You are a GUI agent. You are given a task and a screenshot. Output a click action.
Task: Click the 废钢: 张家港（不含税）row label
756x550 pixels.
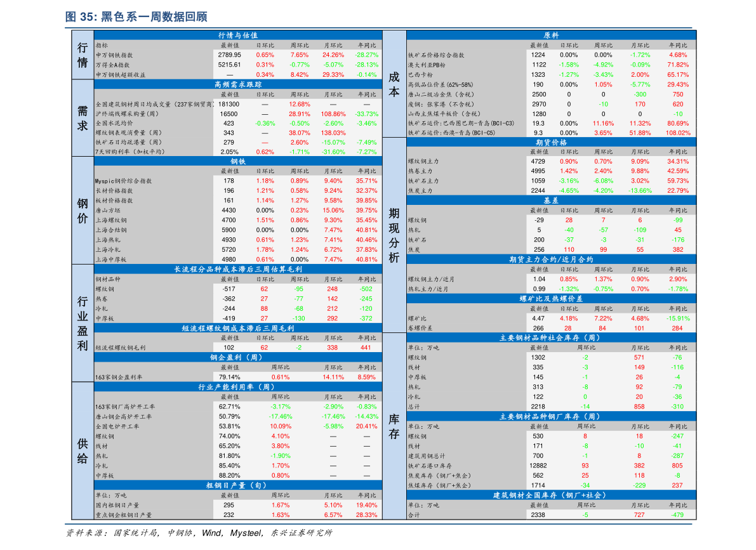coord(441,105)
